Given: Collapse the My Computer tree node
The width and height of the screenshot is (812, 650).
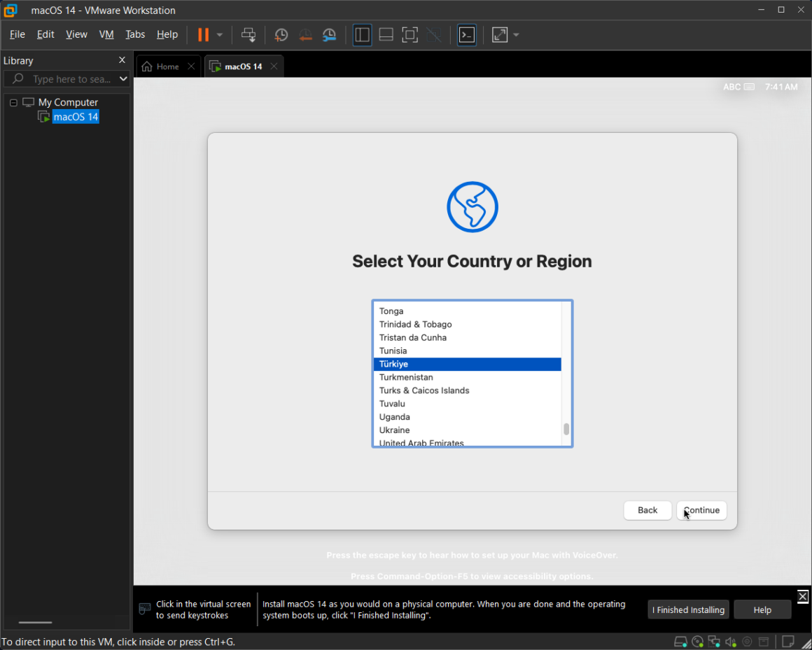Looking at the screenshot, I should tap(13, 102).
